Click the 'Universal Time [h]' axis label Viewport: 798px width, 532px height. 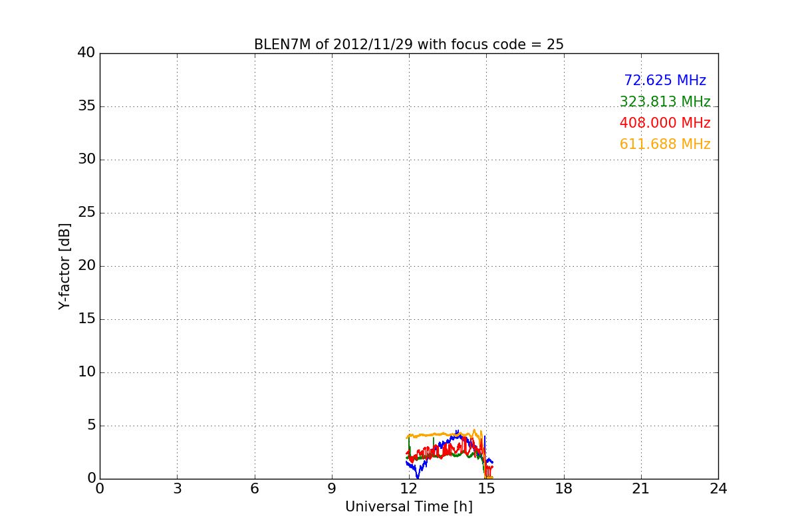click(x=408, y=507)
